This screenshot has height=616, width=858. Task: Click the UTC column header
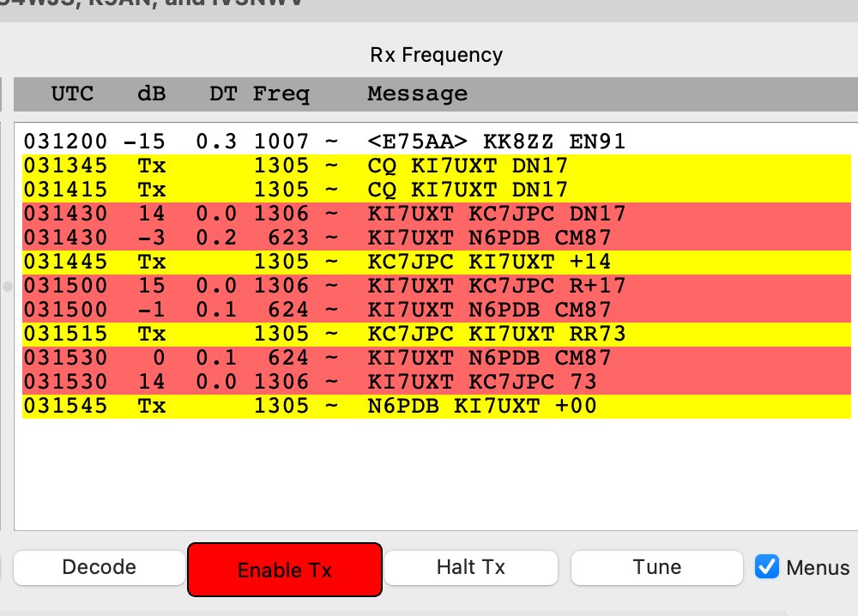[72, 94]
